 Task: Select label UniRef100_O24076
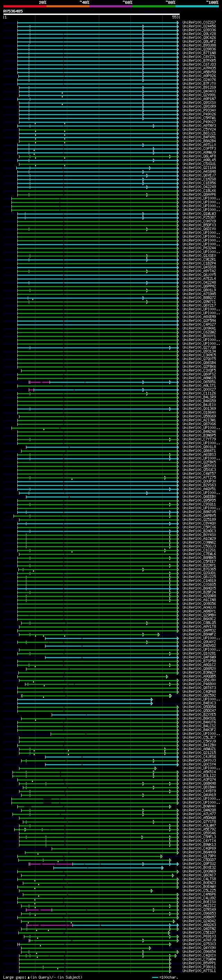[199, 80]
